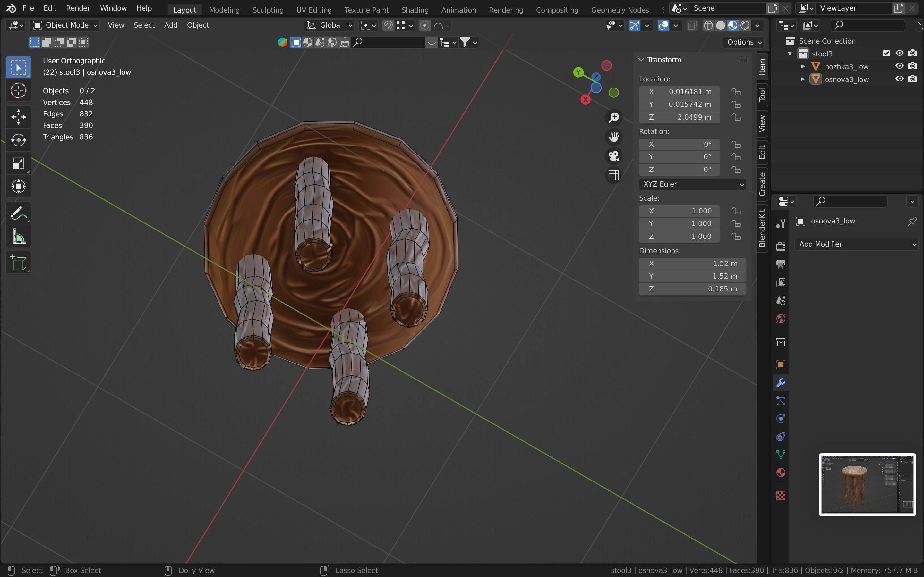Select the Annotate tool
This screenshot has height=577, width=924.
tap(18, 213)
